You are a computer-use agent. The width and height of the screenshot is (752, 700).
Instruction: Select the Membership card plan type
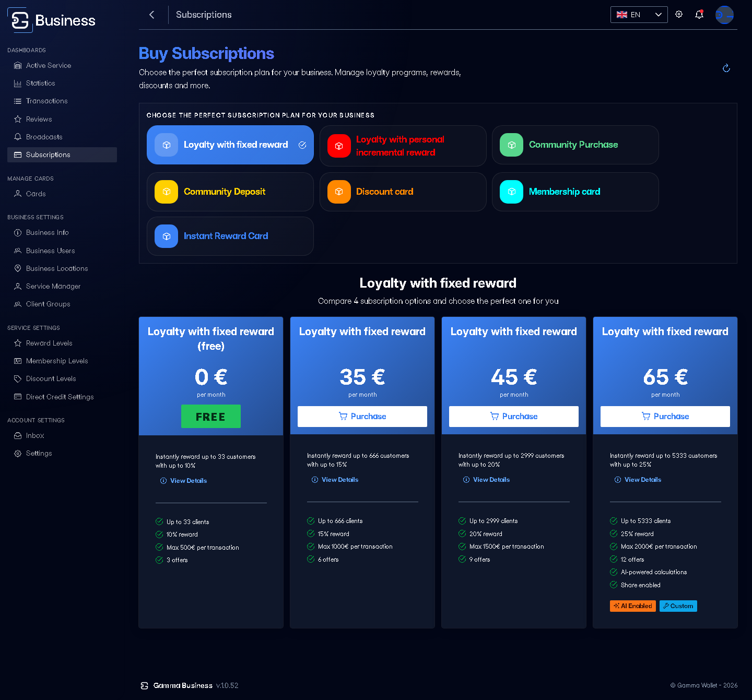point(575,192)
